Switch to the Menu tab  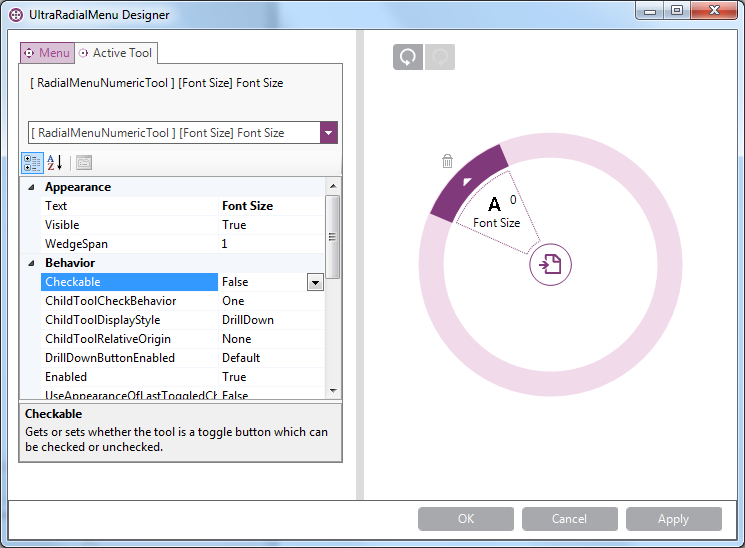pyautogui.click(x=47, y=53)
